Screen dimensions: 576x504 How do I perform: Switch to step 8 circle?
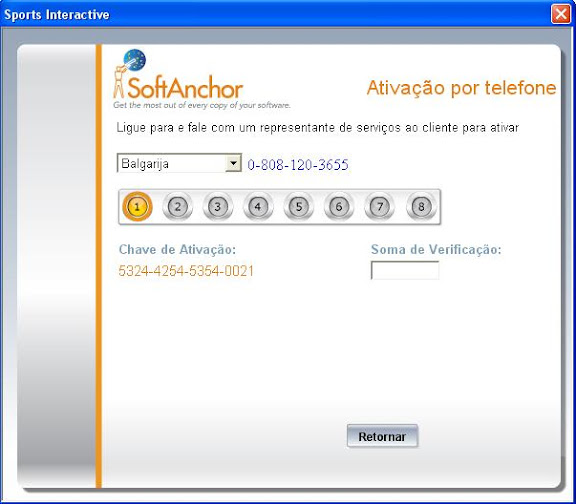coord(421,206)
